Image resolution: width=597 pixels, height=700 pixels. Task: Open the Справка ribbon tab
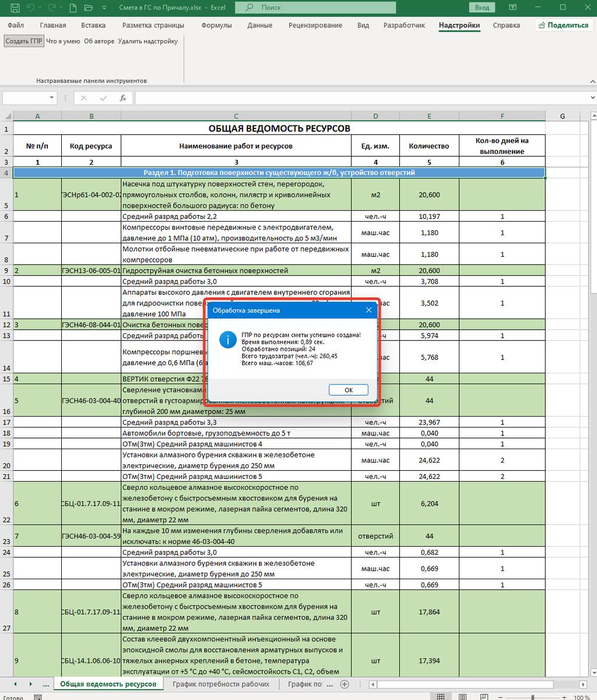(x=506, y=26)
